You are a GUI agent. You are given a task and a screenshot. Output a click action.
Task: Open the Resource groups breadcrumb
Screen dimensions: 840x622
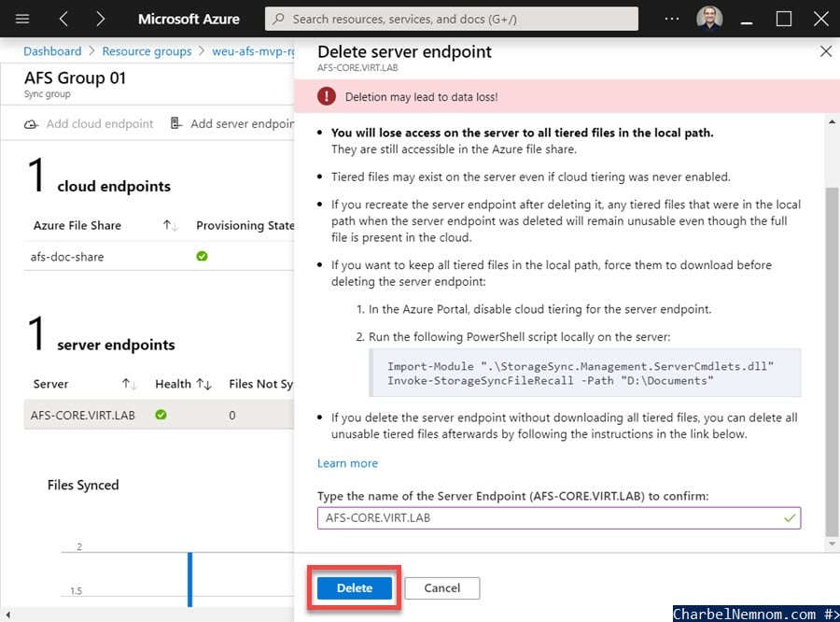tap(147, 51)
